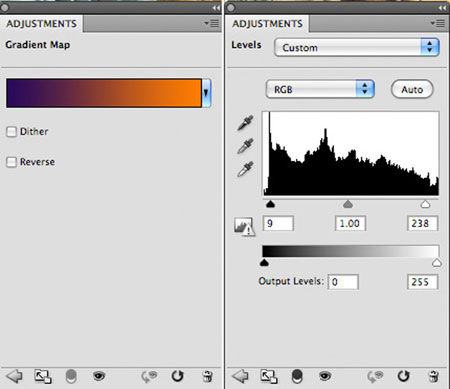Screen dimensions: 450x389
Task: Click the white point eyedropper in Levels
Action: click(245, 169)
